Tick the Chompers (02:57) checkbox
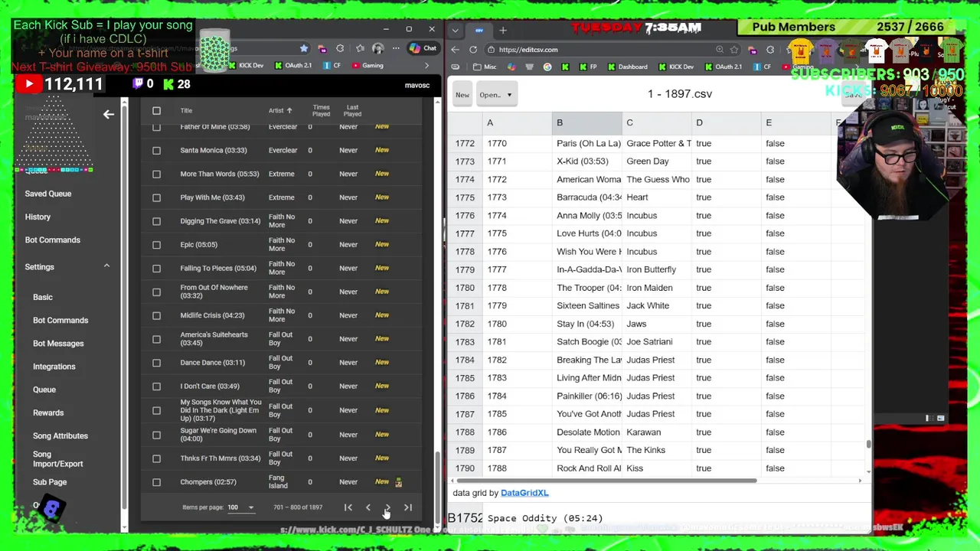 coord(156,482)
